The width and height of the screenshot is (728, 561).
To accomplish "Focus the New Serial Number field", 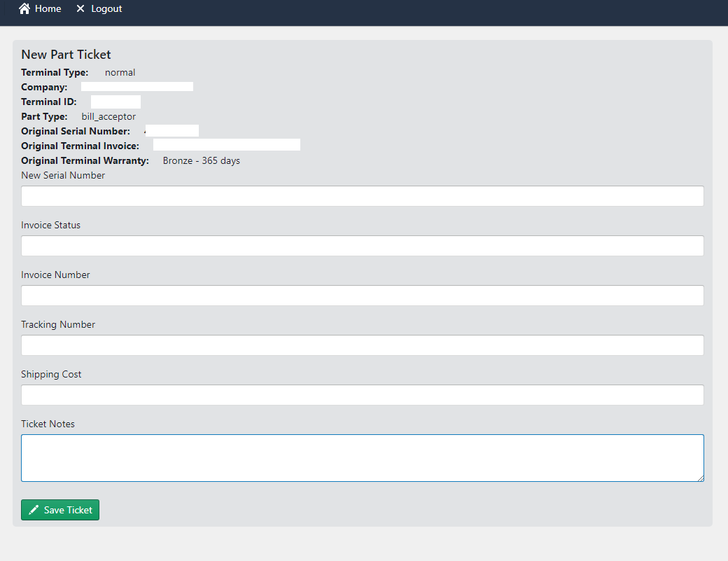I will [363, 196].
